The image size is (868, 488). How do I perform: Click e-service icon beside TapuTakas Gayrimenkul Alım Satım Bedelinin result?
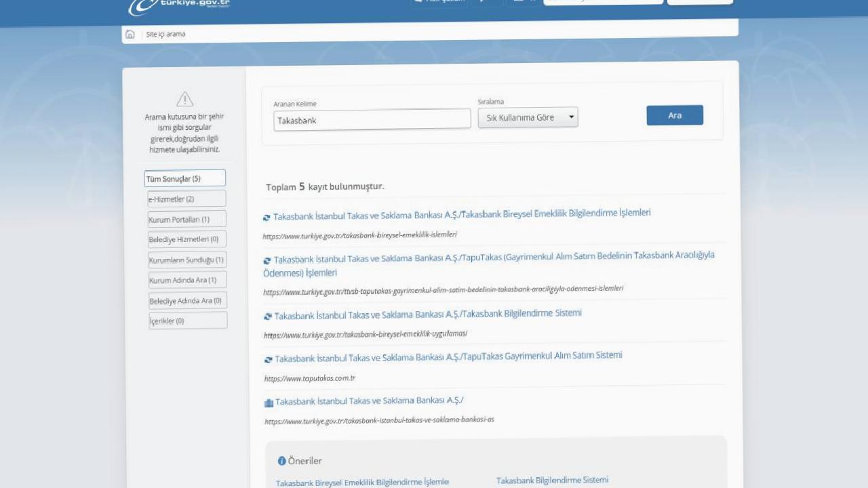(267, 260)
